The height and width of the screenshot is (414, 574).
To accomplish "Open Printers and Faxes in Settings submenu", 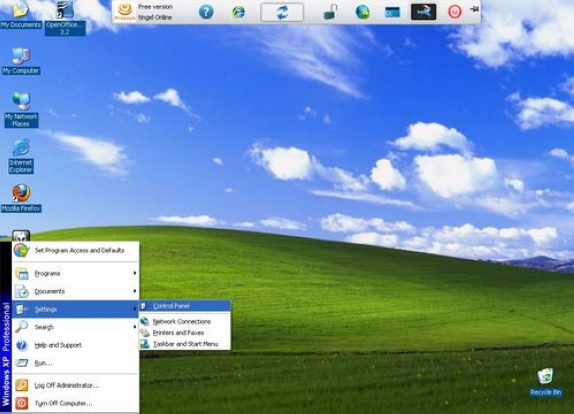I will click(185, 333).
